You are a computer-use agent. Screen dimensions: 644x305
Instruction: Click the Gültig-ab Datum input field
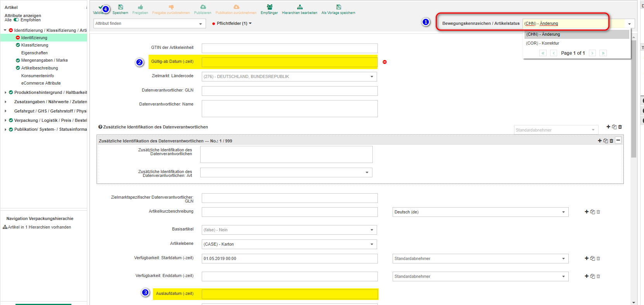pos(289,62)
